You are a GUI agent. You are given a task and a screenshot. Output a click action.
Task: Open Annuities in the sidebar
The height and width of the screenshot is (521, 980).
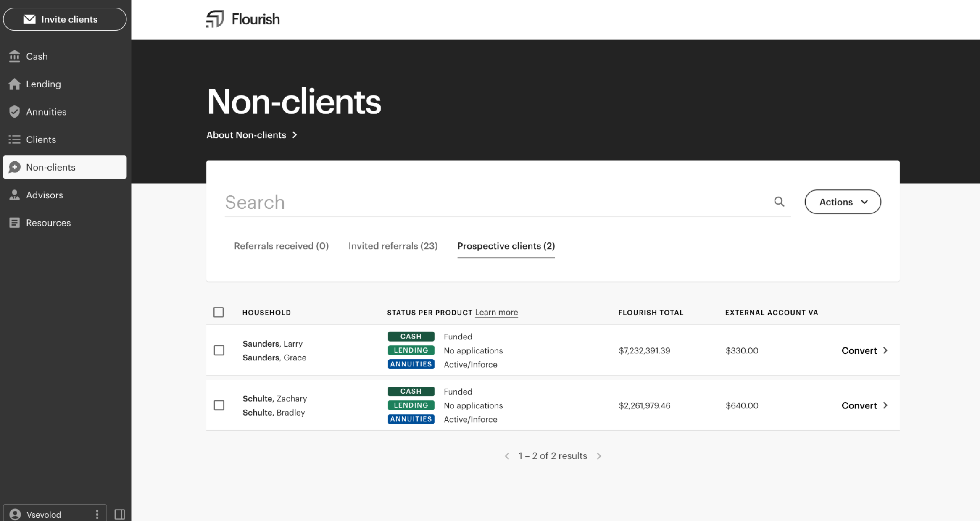tap(65, 111)
